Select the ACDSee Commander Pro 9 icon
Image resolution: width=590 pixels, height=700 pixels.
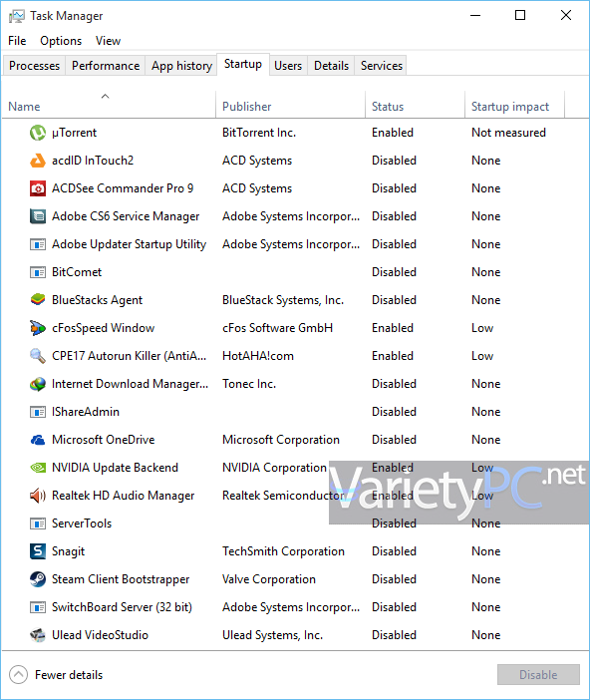point(38,188)
